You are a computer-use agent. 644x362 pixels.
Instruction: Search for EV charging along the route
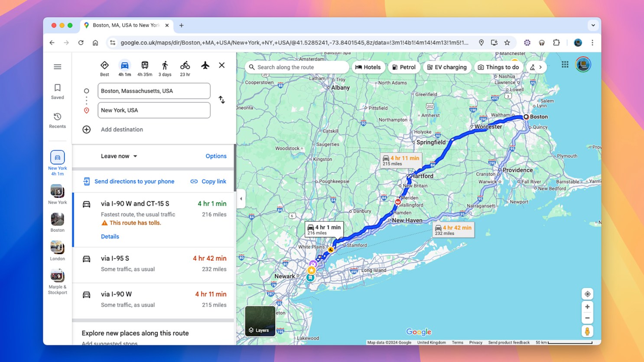pyautogui.click(x=447, y=67)
